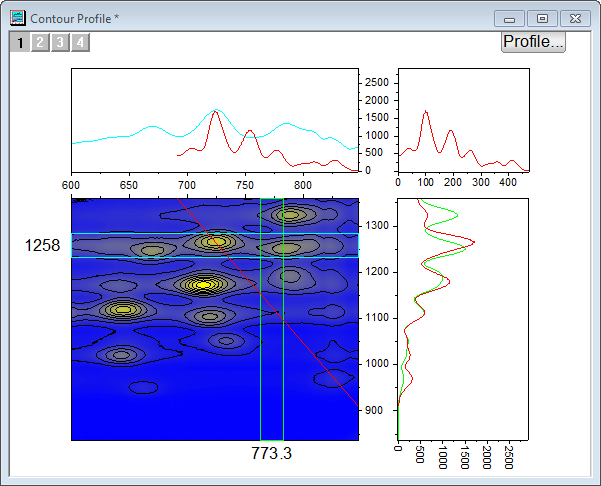Click the 1258 horizontal line label

click(x=42, y=246)
